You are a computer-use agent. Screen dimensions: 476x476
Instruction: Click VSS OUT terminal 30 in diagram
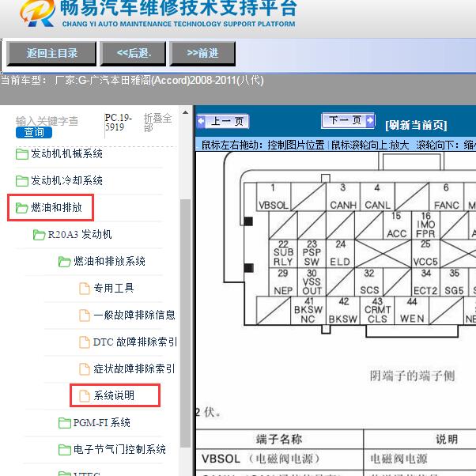(x=312, y=282)
